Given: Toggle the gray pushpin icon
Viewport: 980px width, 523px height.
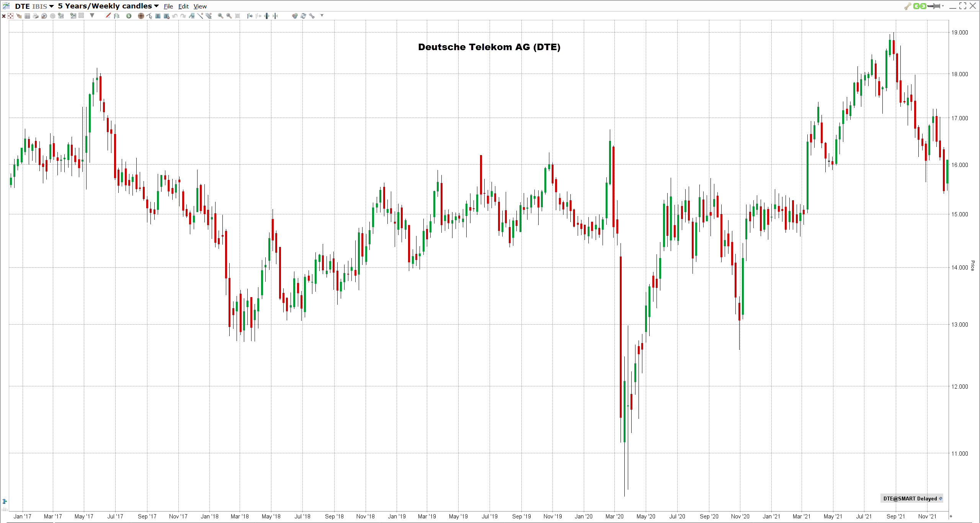Looking at the screenshot, I should [x=934, y=6].
